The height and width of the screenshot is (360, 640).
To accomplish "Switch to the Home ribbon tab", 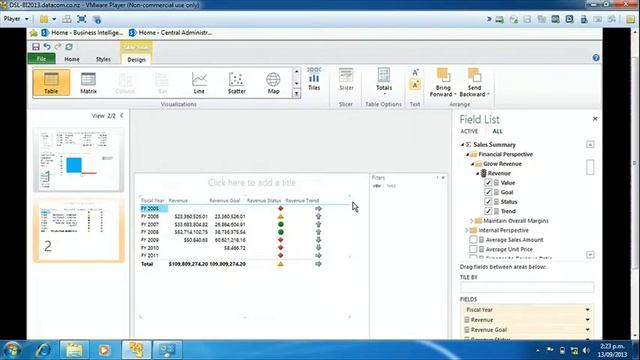I will click(72, 59).
